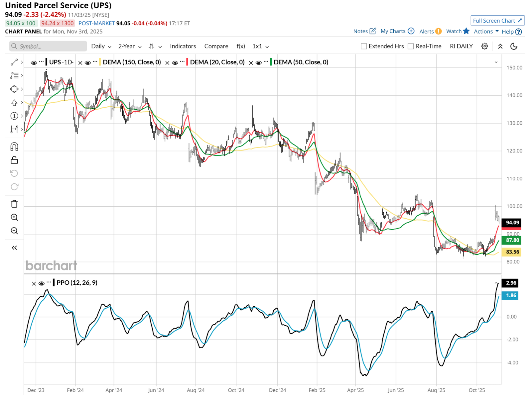This screenshot has height=395, width=532.
Task: Click the Notes pencil icon
Action: (x=373, y=31)
